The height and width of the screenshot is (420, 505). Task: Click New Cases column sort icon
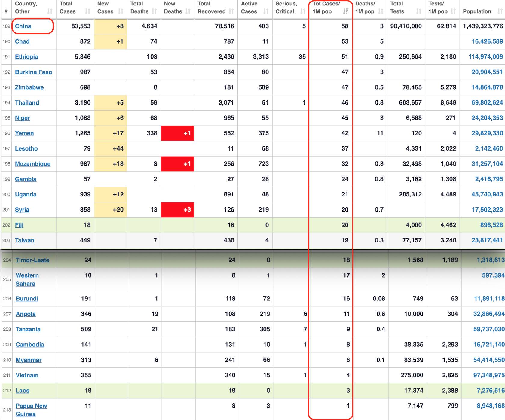coord(121,11)
